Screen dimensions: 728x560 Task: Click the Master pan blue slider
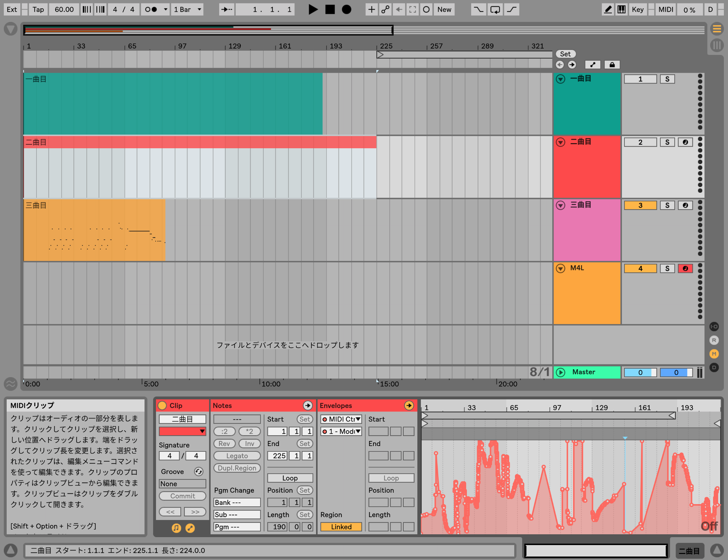pyautogui.click(x=676, y=372)
